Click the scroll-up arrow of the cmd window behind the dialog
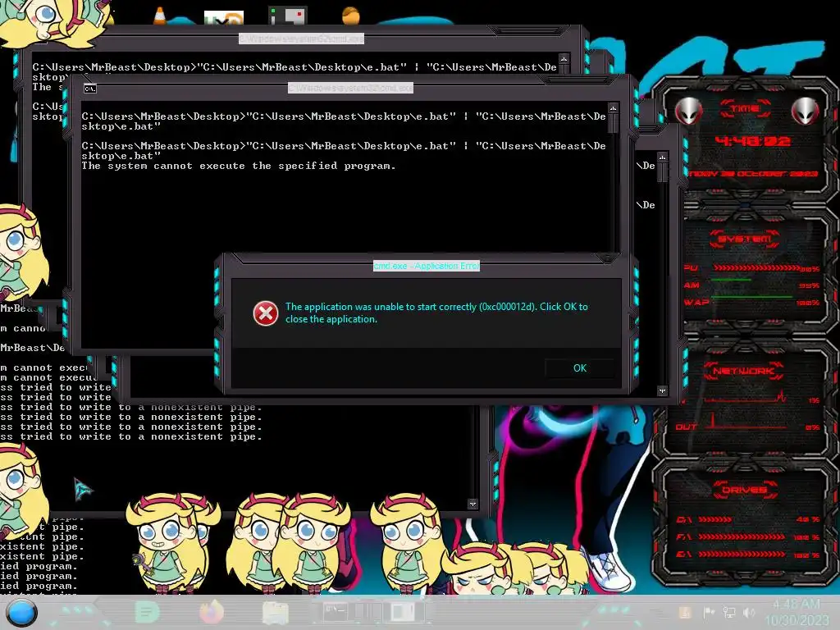840x630 pixels. point(662,157)
